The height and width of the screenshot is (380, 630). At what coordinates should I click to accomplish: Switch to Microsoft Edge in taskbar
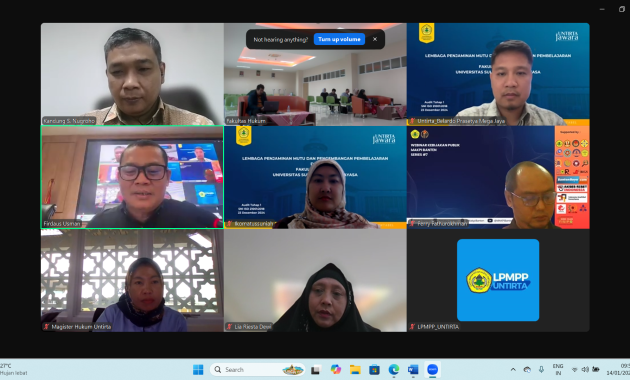point(394,370)
